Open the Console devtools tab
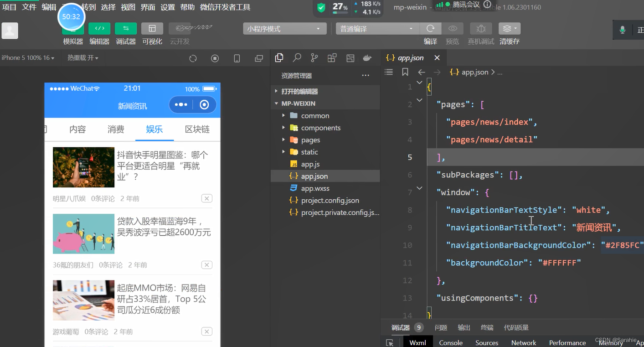Screen dimensions: 644x347 451,343
